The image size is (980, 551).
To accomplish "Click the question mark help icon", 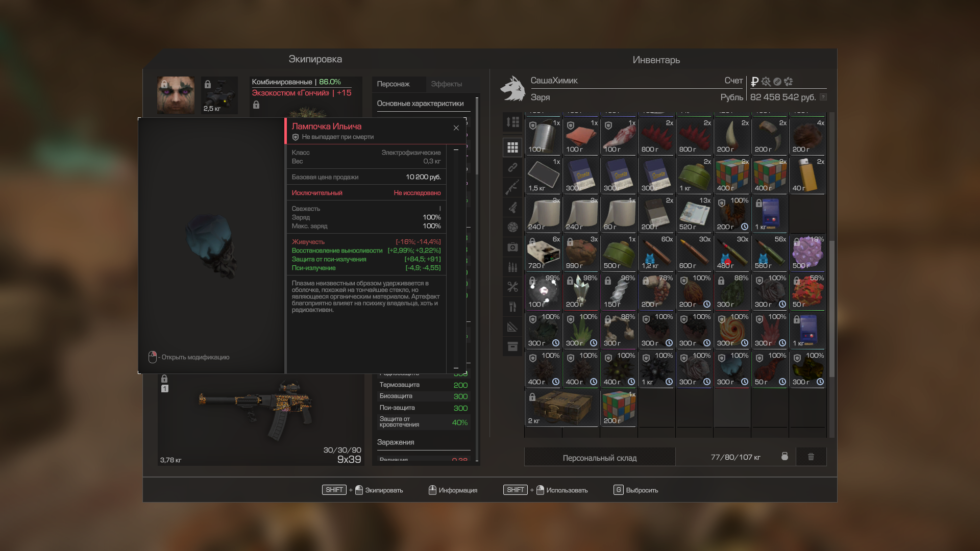I will coord(823,97).
